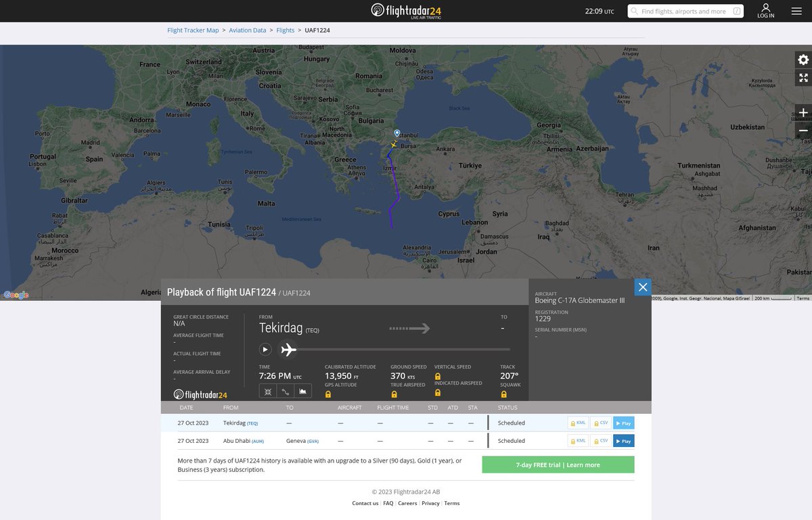This screenshot has width=812, height=520.
Task: Open the Privacy footer link
Action: point(430,503)
